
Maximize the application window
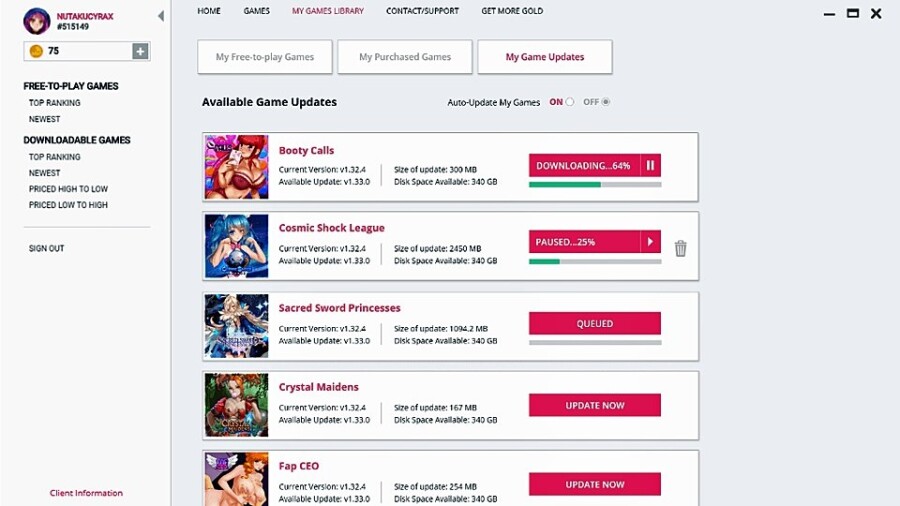853,13
